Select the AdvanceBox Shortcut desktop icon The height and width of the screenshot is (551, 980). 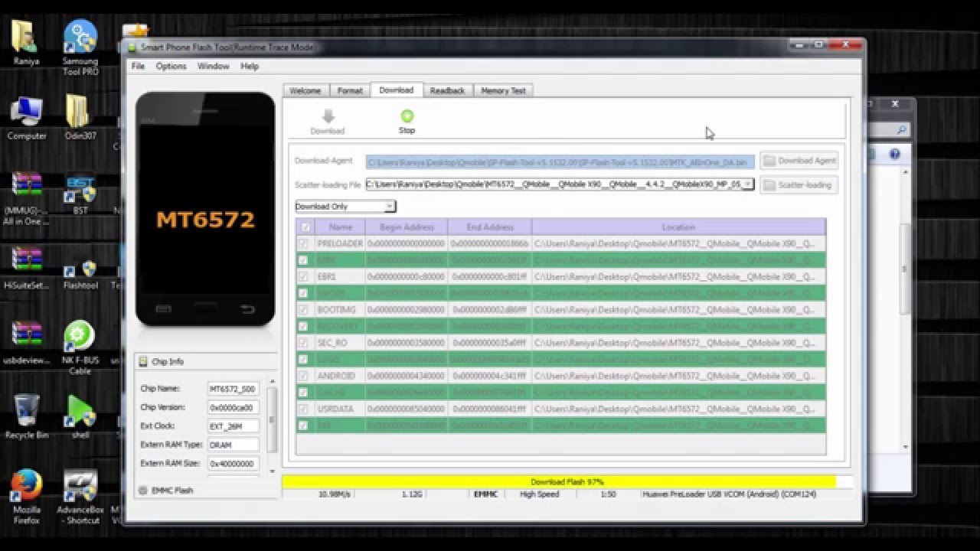pos(80,497)
